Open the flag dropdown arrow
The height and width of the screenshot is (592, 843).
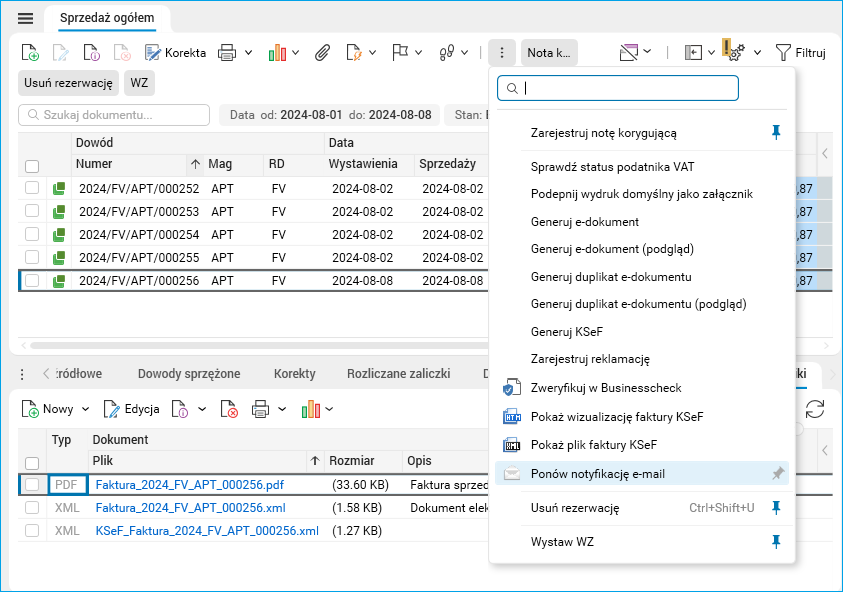[419, 53]
